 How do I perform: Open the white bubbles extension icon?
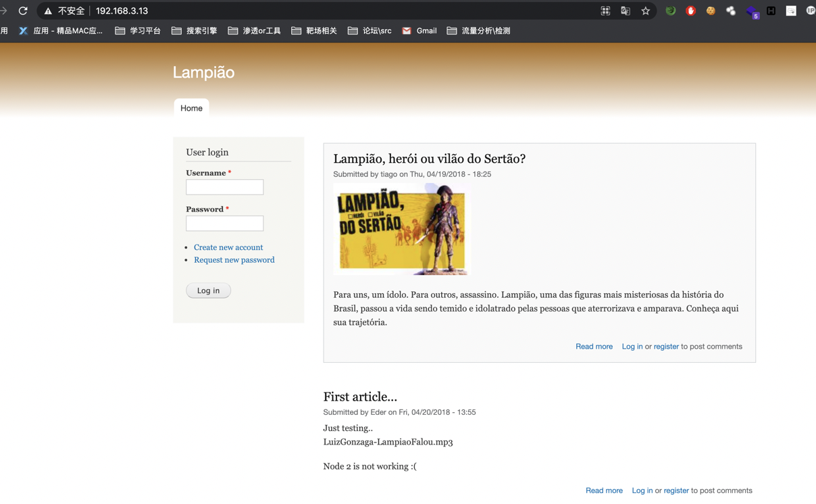click(x=731, y=11)
